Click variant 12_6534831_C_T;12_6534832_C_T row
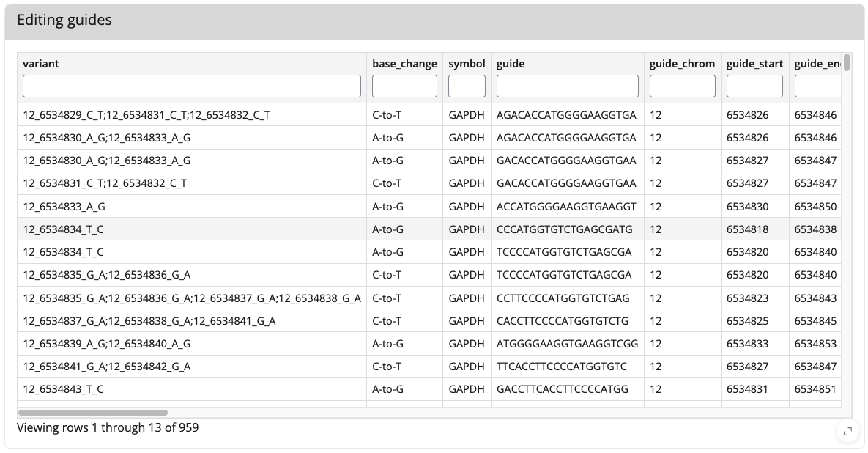The width and height of the screenshot is (868, 453). click(x=105, y=183)
